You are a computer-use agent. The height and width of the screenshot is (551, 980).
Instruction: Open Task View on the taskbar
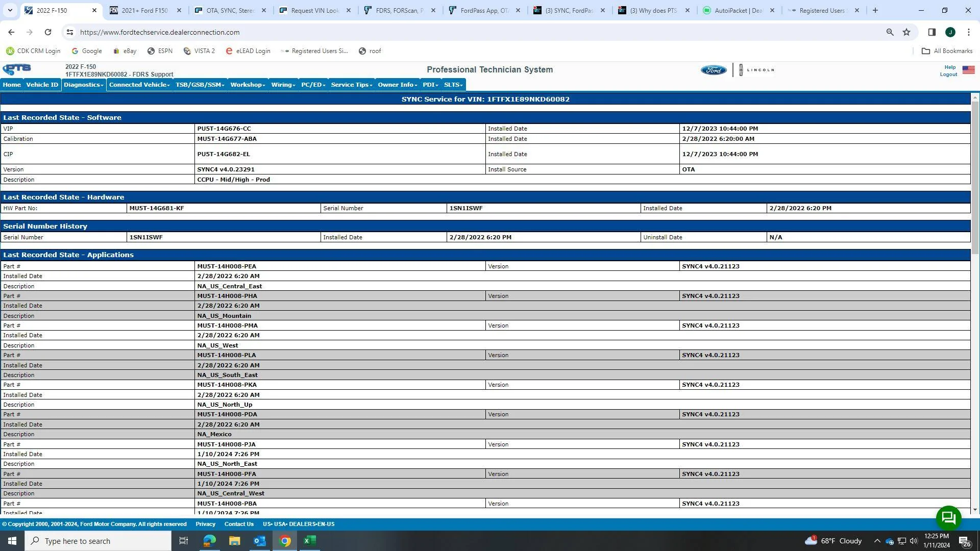pos(184,541)
